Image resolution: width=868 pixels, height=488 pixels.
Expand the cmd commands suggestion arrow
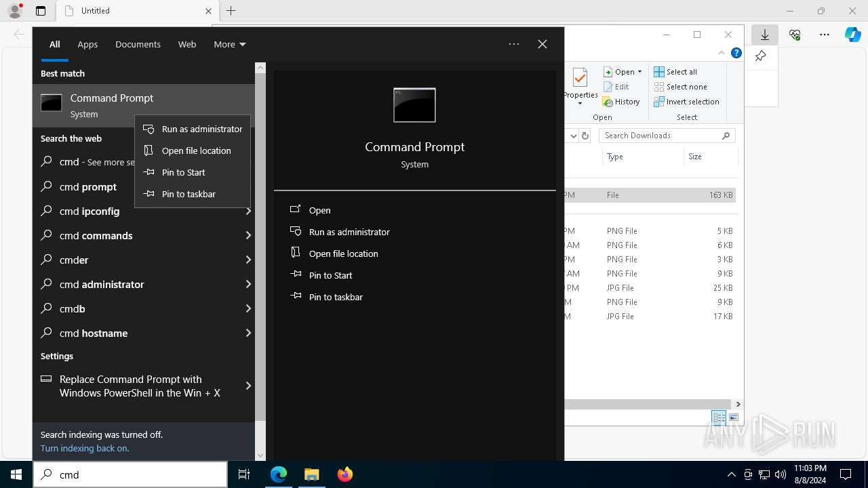248,235
